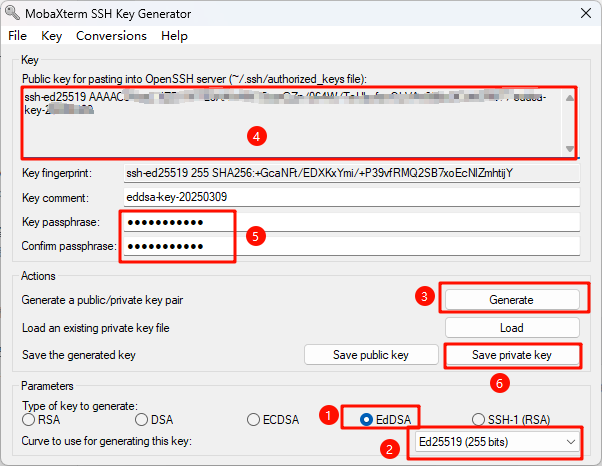
Task: Click the Key fingerprint field
Action: coord(351,173)
